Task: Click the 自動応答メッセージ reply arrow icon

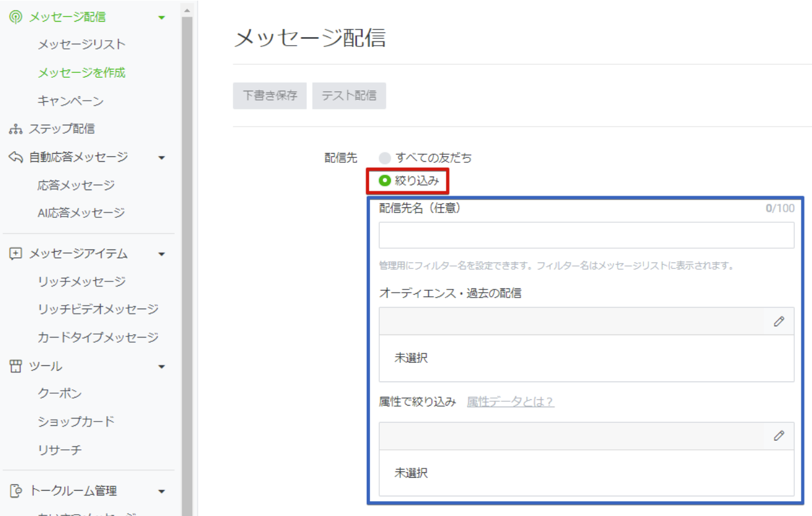Action: 15,157
